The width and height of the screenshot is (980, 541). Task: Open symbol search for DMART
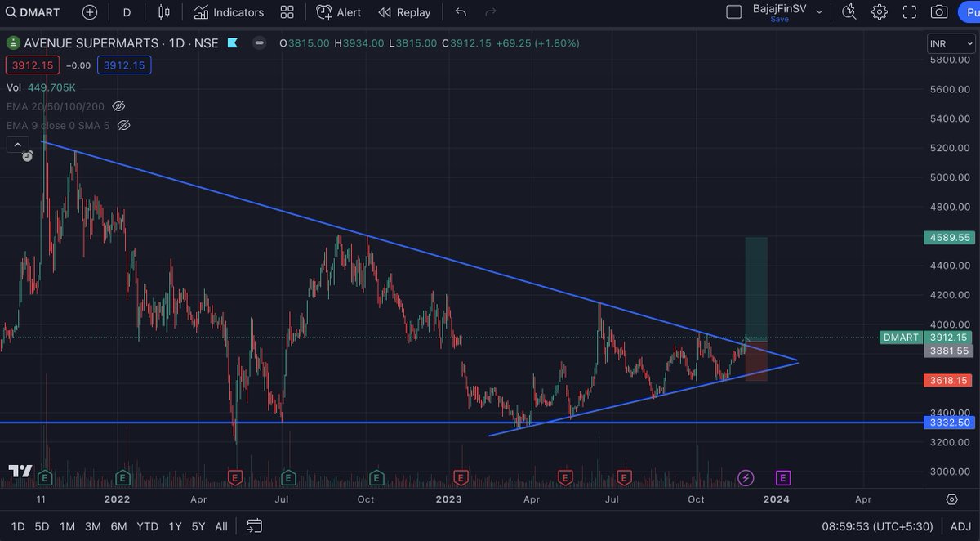pyautogui.click(x=33, y=12)
